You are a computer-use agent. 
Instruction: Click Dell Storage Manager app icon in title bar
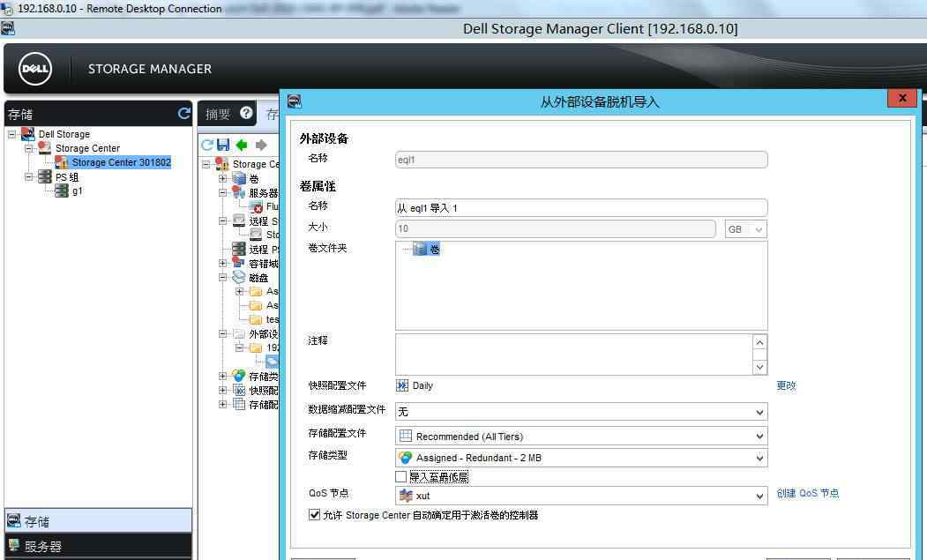tap(8, 28)
